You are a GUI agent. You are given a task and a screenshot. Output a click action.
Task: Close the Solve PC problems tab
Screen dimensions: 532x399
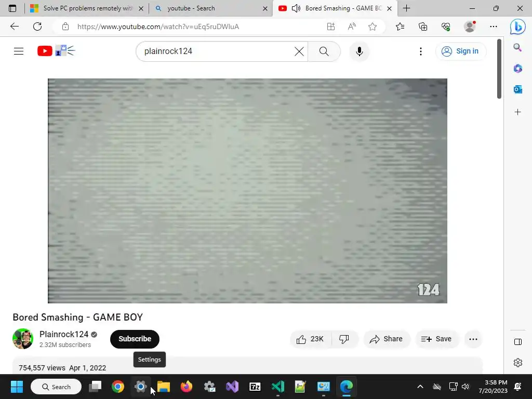pyautogui.click(x=141, y=8)
